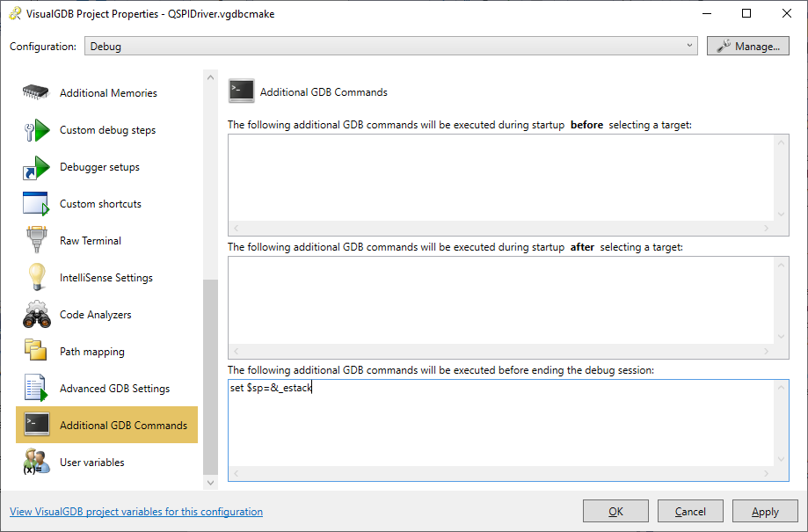The width and height of the screenshot is (808, 532).
Task: Minimize the Project Properties window
Action: point(707,13)
